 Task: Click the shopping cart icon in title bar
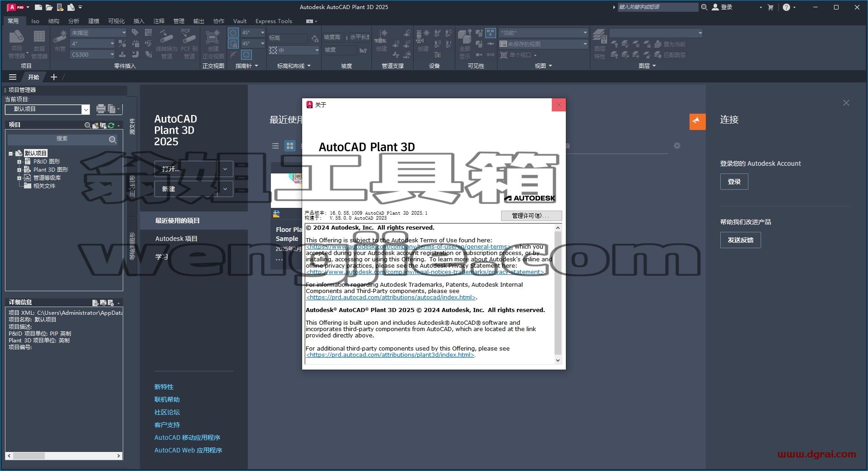pyautogui.click(x=771, y=7)
